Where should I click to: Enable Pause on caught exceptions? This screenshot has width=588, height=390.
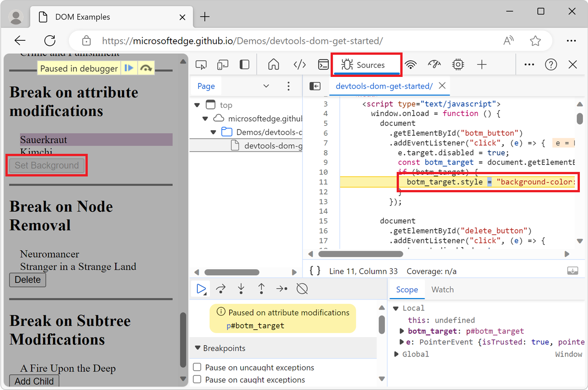coord(197,380)
